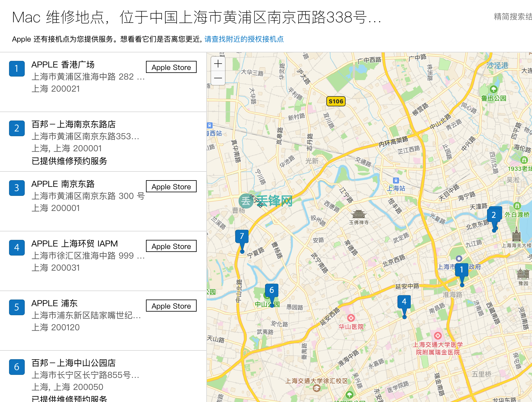The image size is (532, 402).
Task: Click the 瑞金医院 hospital icon on map
Action: pyautogui.click(x=438, y=335)
